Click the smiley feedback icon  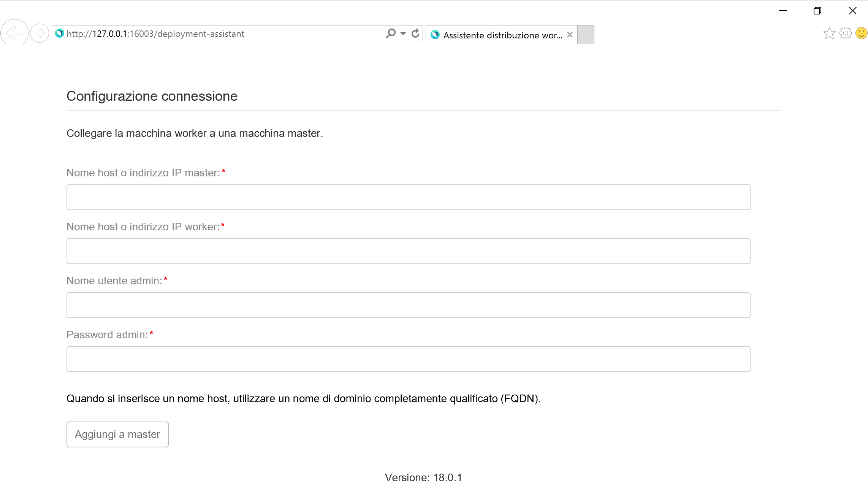pyautogui.click(x=861, y=33)
